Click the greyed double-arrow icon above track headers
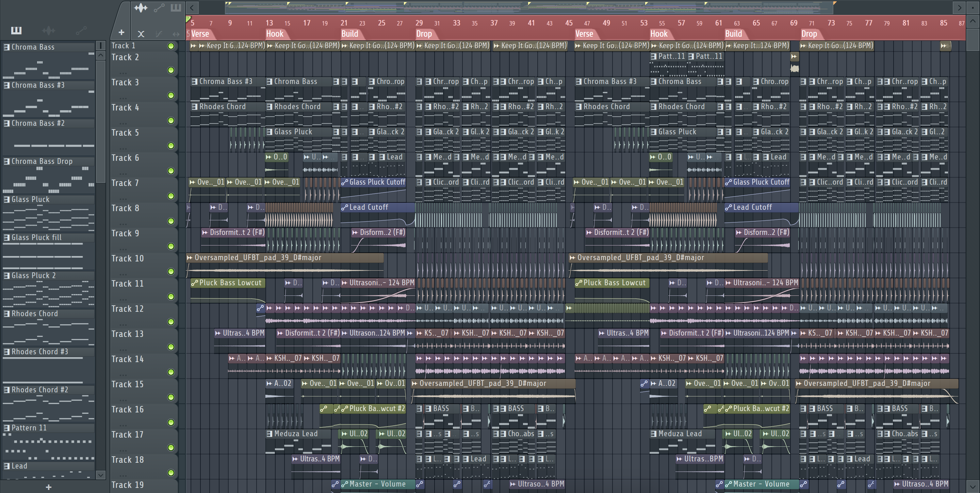This screenshot has height=493, width=980. click(176, 34)
